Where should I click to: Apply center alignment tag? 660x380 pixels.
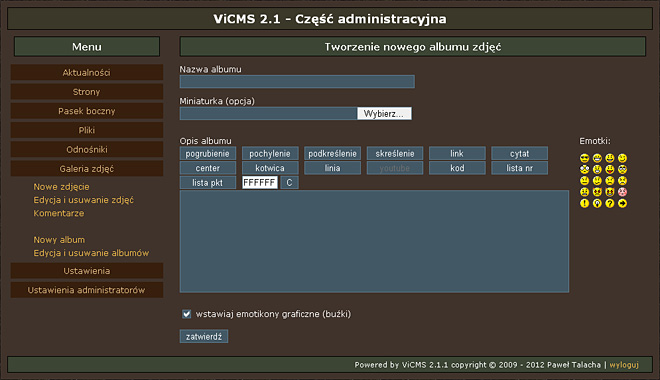tap(208, 168)
